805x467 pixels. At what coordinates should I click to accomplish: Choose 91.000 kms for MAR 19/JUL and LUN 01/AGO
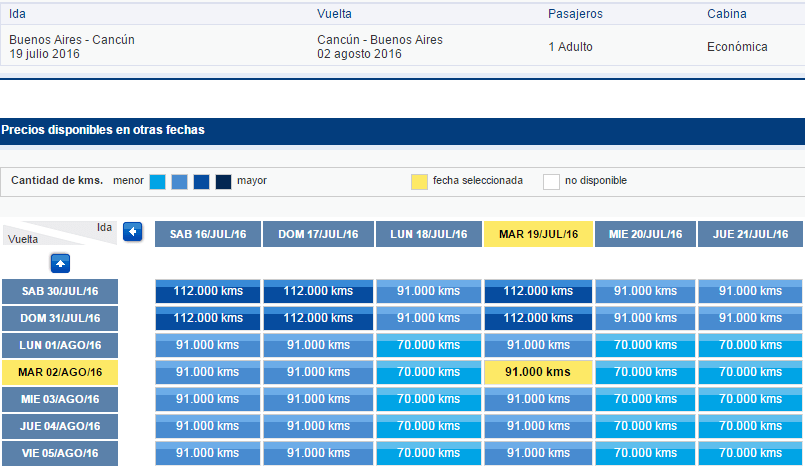[538, 345]
